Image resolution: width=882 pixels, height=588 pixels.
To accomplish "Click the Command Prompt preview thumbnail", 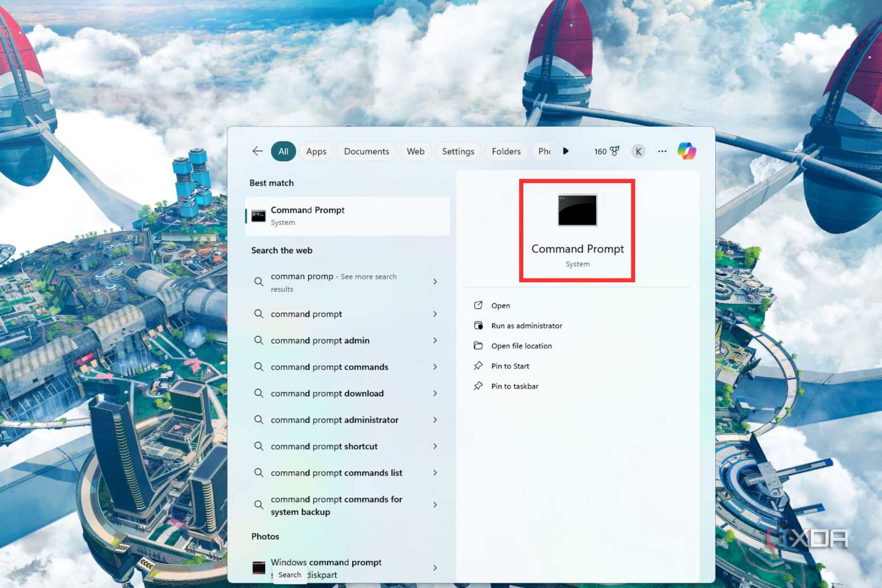I will click(x=577, y=210).
